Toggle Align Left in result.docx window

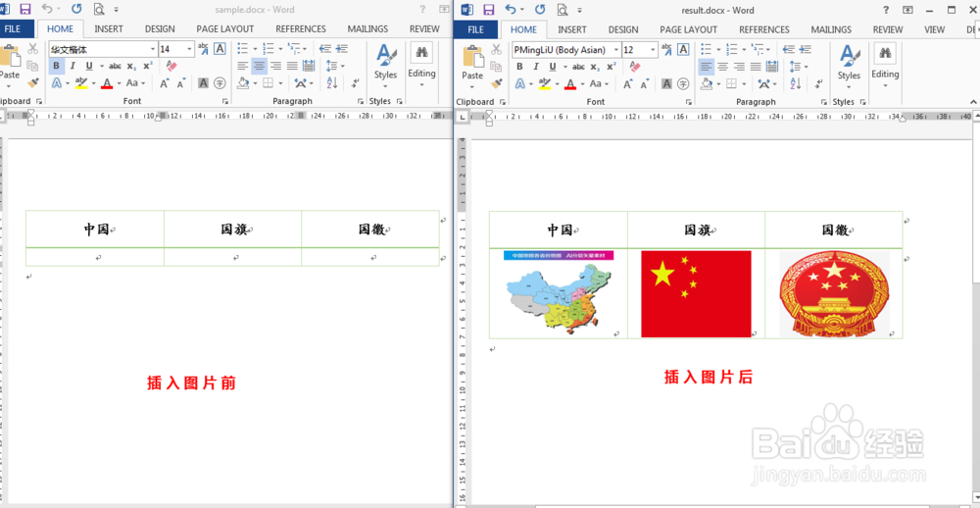tap(707, 67)
